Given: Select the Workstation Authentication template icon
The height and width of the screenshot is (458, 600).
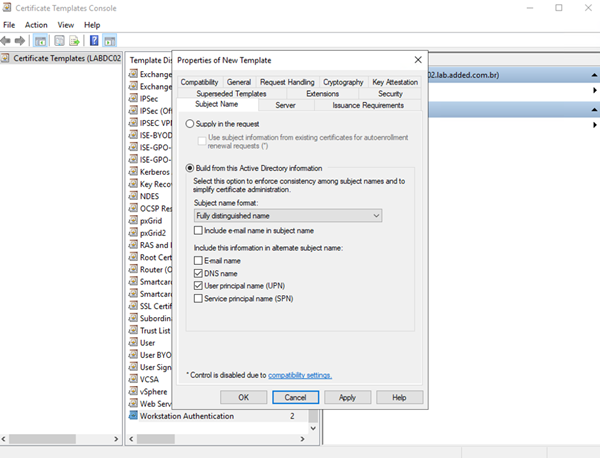Looking at the screenshot, I should point(132,415).
